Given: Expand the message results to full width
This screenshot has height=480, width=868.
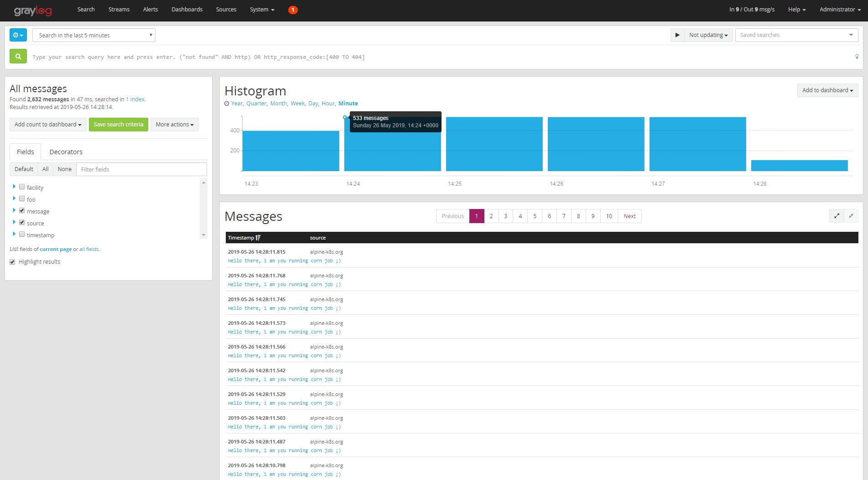Looking at the screenshot, I should [x=837, y=216].
